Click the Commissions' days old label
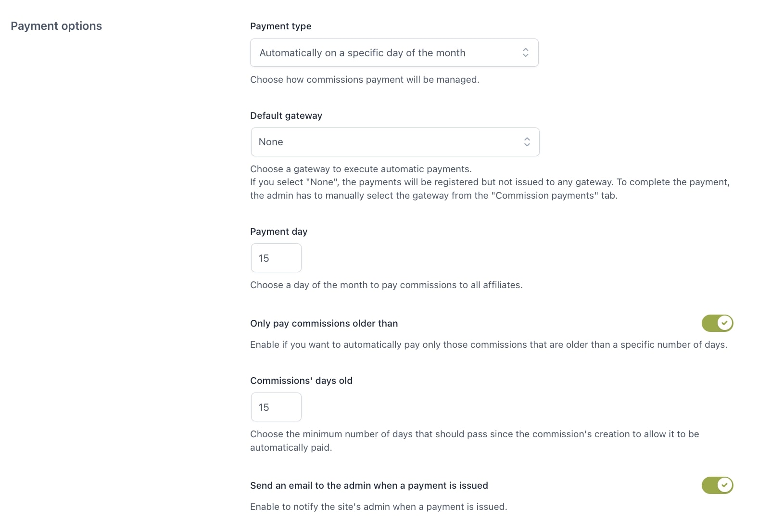Screen dimensions: 758x532 [x=302, y=381]
